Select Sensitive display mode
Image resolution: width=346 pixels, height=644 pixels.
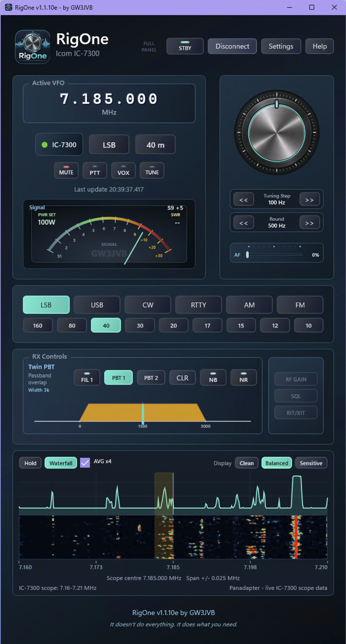(311, 463)
